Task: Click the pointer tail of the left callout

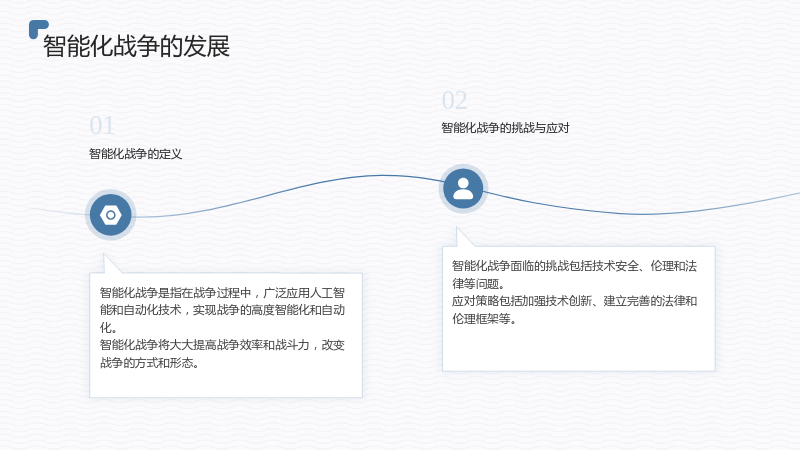Action: pos(111,264)
